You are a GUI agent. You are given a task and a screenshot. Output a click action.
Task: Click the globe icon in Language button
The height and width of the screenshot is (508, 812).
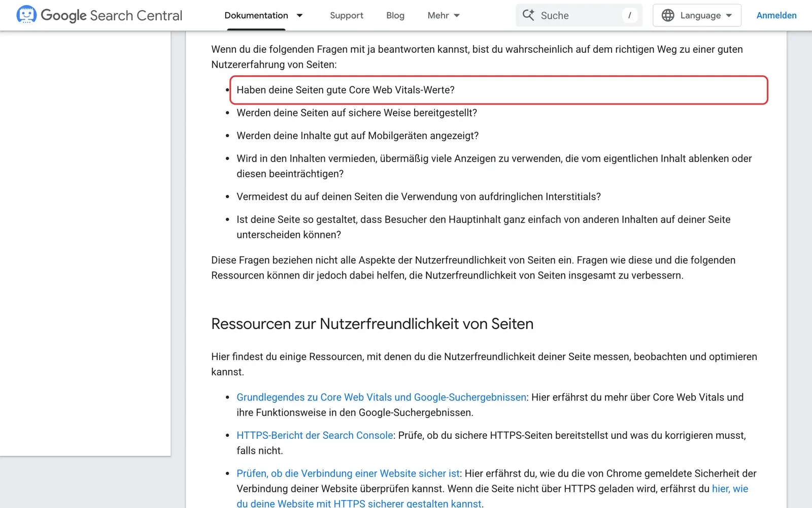668,15
